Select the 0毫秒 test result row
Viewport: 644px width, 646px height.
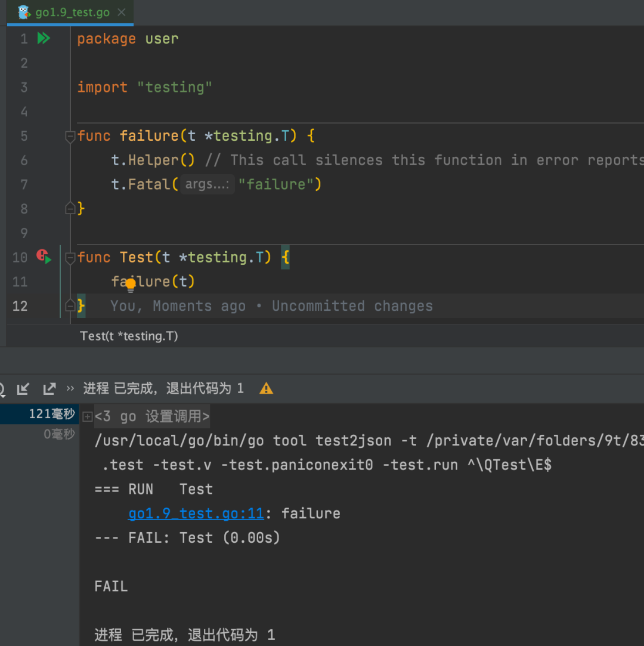pos(39,434)
